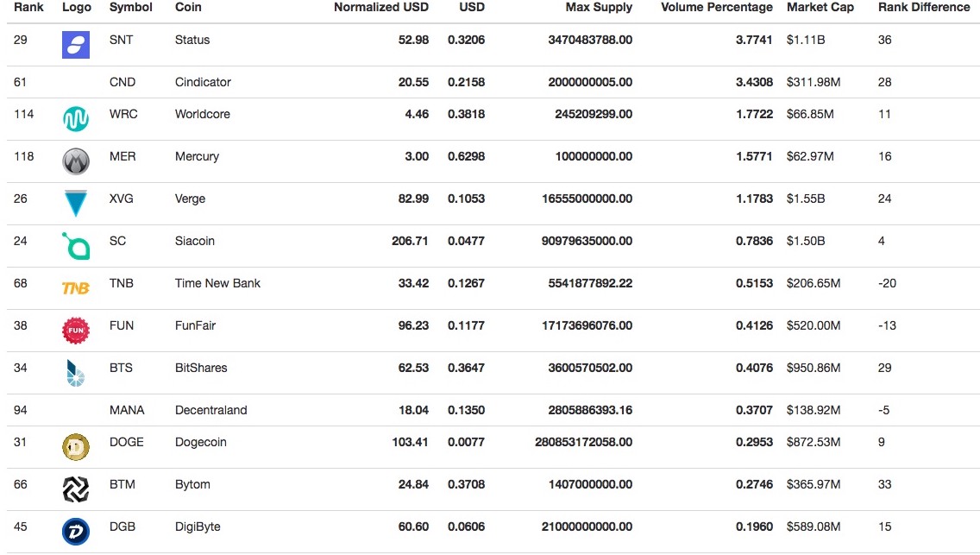Sort by Max Supply column header
The image size is (980, 555).
tap(599, 7)
